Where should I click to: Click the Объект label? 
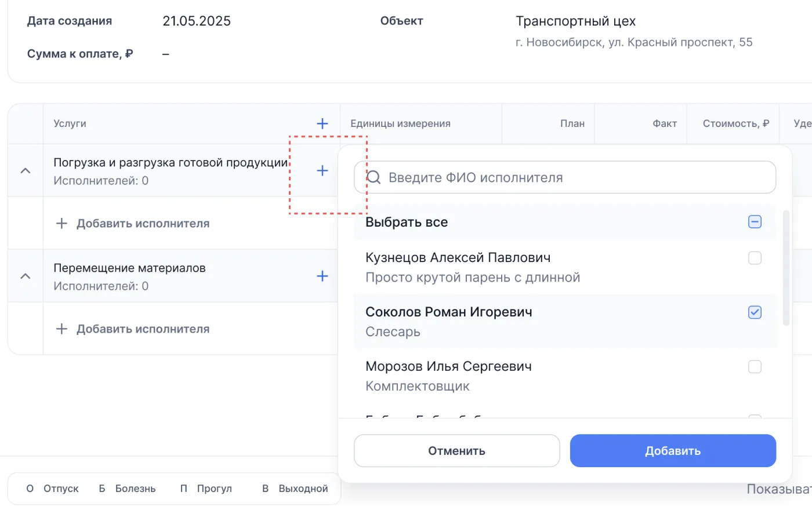[x=402, y=21]
